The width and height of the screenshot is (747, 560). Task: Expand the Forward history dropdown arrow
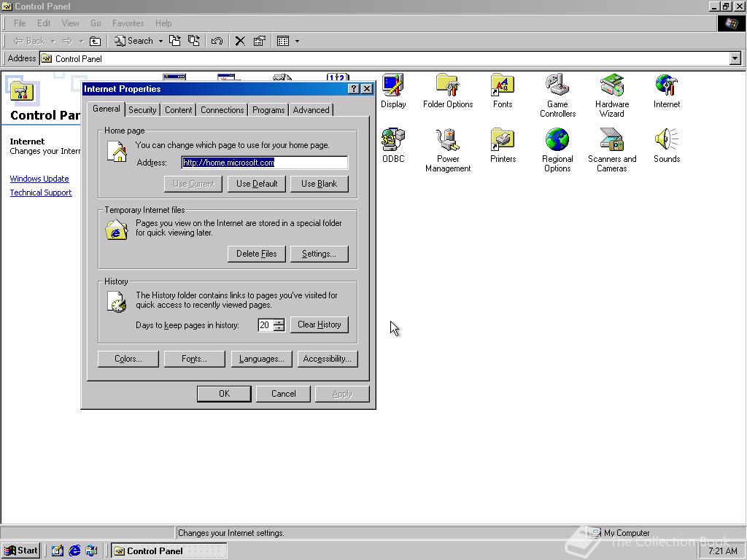click(81, 41)
